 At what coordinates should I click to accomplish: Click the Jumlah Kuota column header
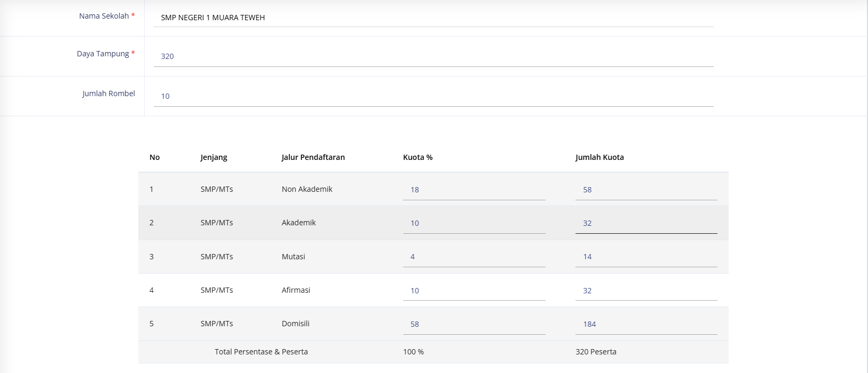599,157
